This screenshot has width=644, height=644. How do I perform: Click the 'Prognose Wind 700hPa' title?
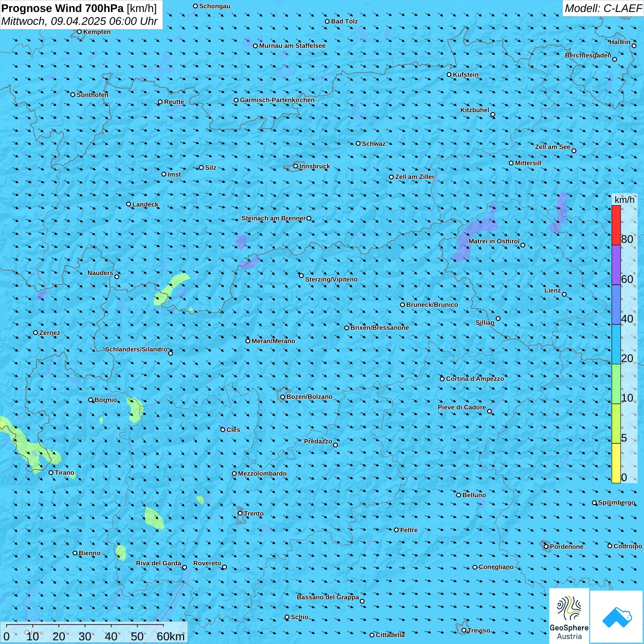point(63,8)
